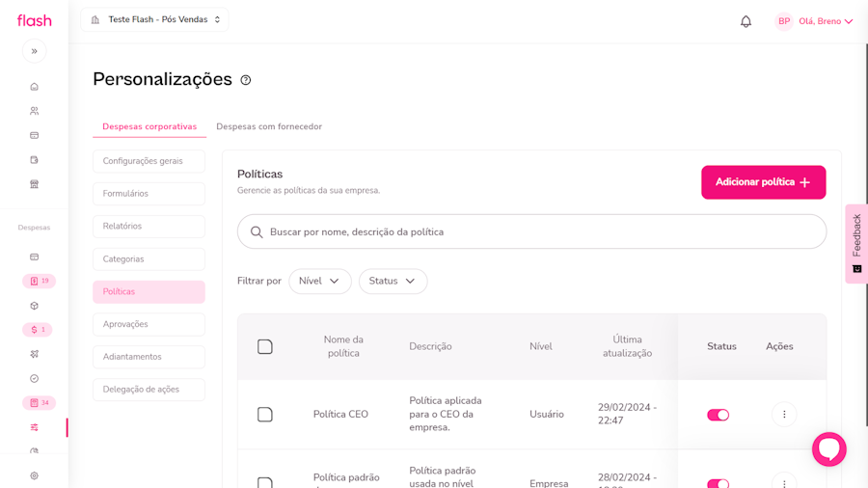Open the Teste Flash - Pós Vendas company selector
The height and width of the screenshot is (488, 868).
point(154,20)
